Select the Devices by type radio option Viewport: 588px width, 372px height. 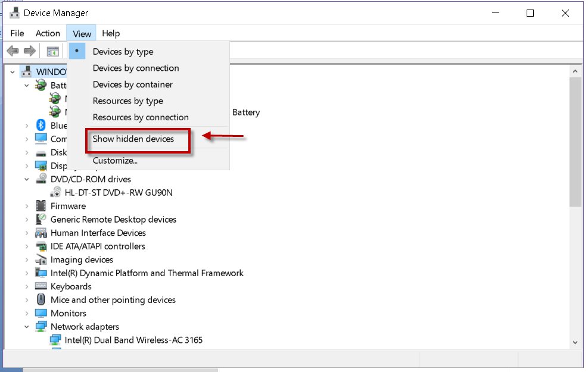(x=123, y=51)
